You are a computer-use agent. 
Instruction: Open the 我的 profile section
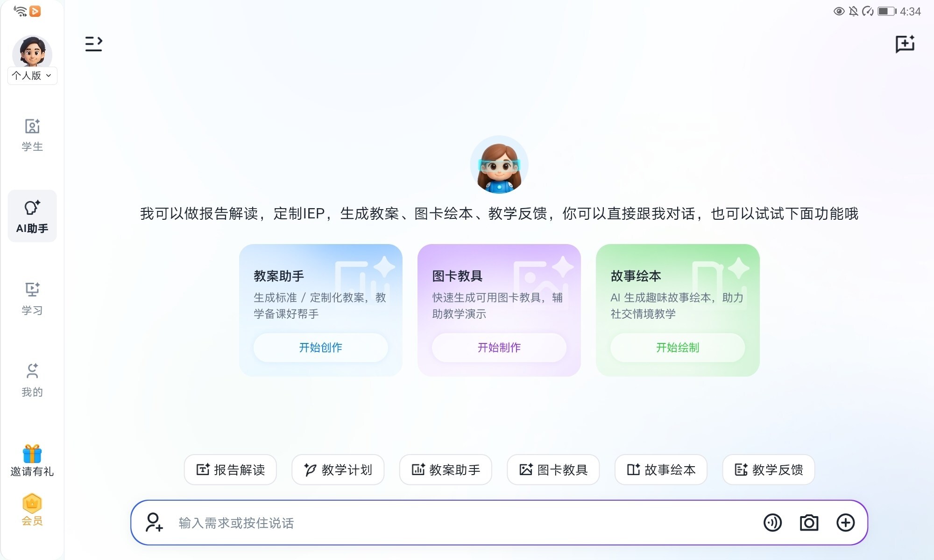[32, 379]
